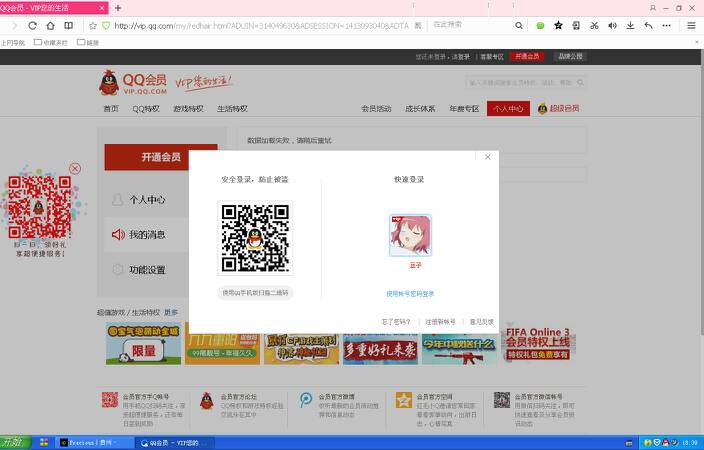The width and height of the screenshot is (704, 450).
Task: Bookmark this page with the star outline icon
Action: point(93,26)
